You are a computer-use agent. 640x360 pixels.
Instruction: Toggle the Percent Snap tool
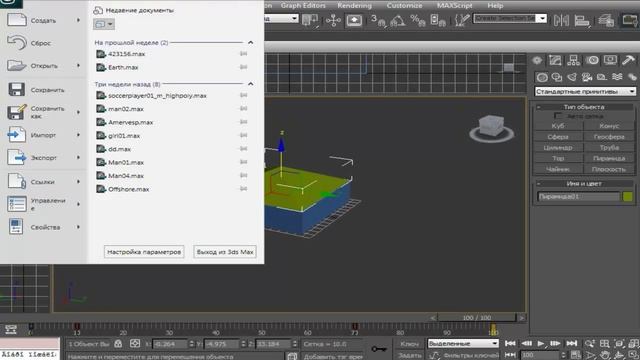[418, 20]
